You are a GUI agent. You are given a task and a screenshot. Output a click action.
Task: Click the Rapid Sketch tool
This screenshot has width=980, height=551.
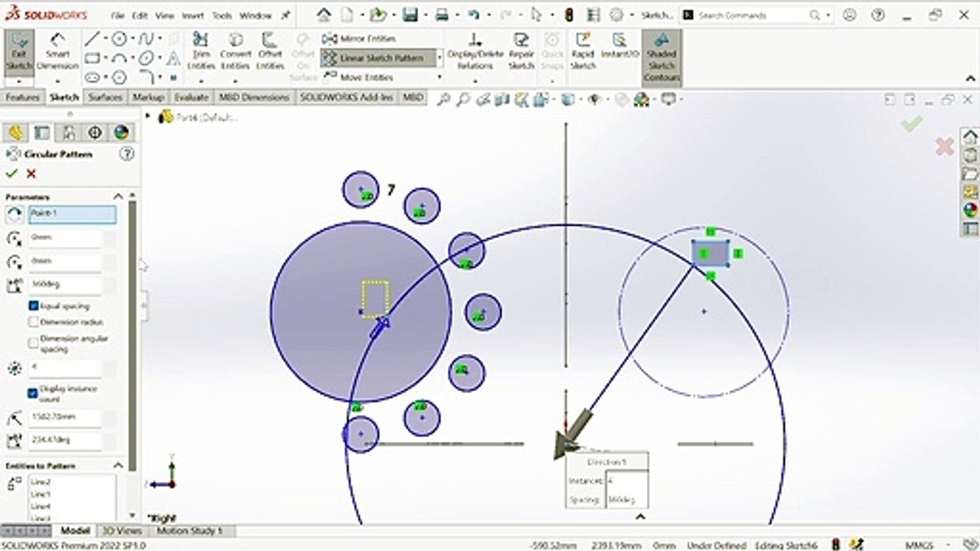(583, 51)
